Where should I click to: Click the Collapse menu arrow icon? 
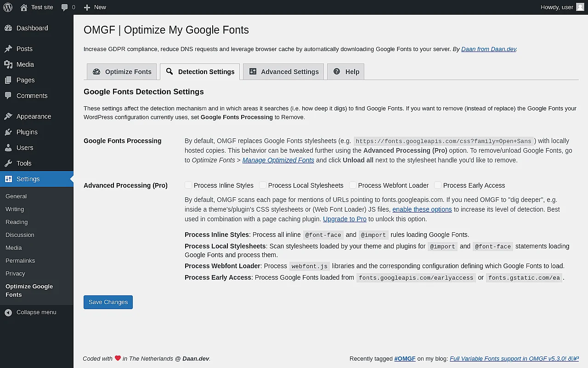pos(8,312)
